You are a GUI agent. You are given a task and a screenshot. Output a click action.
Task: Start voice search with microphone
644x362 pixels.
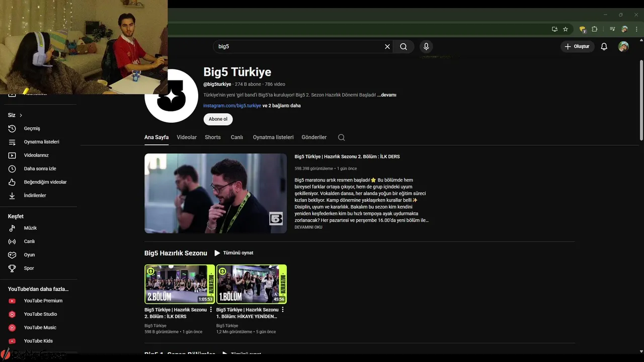point(426,46)
